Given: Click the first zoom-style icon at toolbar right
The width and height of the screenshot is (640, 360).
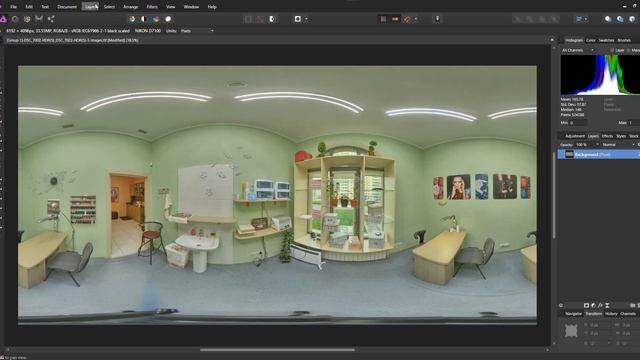Looking at the screenshot, I should click(x=608, y=19).
